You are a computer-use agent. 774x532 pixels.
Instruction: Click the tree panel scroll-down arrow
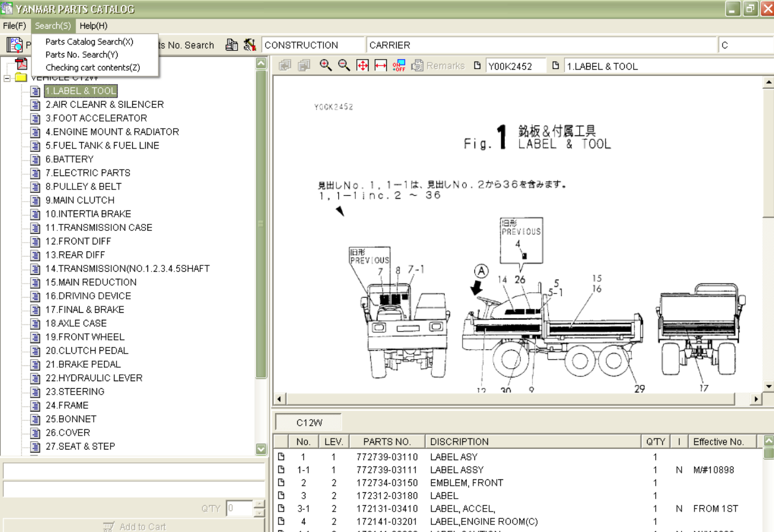[x=261, y=449]
